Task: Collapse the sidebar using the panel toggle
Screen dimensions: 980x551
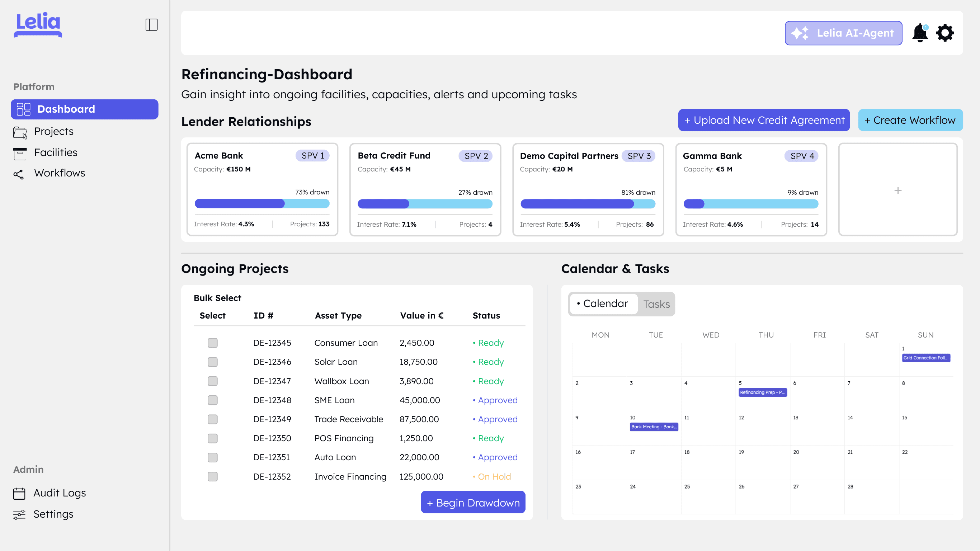Action: click(151, 24)
